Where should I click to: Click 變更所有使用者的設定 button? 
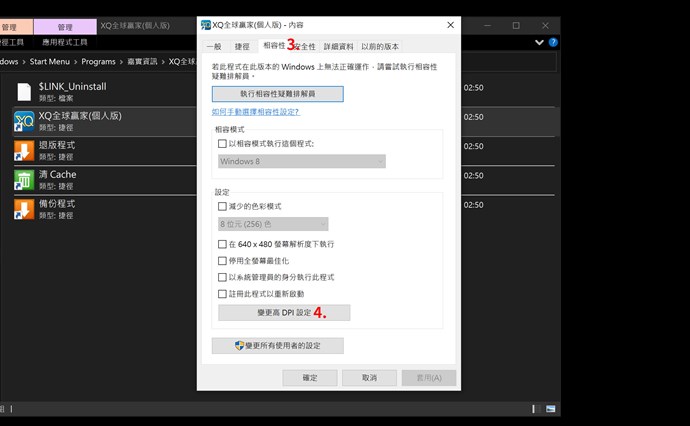(278, 346)
